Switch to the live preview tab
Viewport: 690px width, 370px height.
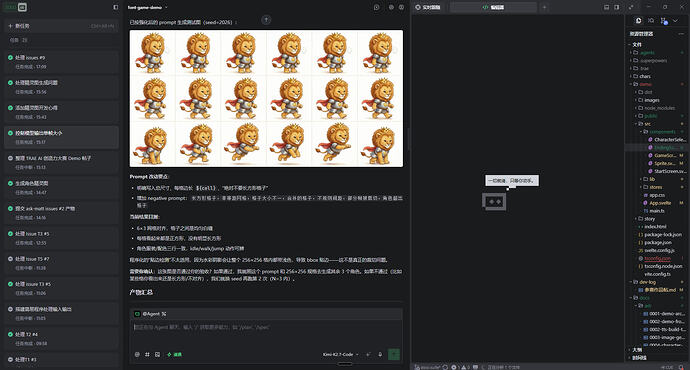429,7
